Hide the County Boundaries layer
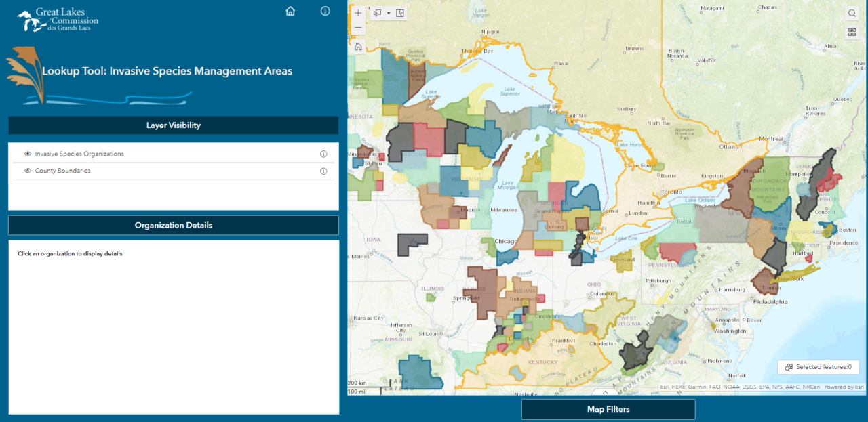 [x=27, y=171]
